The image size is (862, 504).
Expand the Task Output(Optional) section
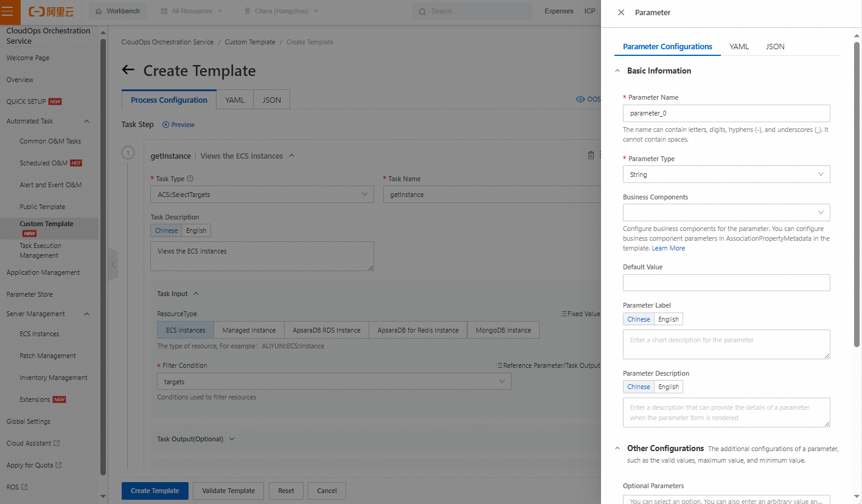[231, 439]
